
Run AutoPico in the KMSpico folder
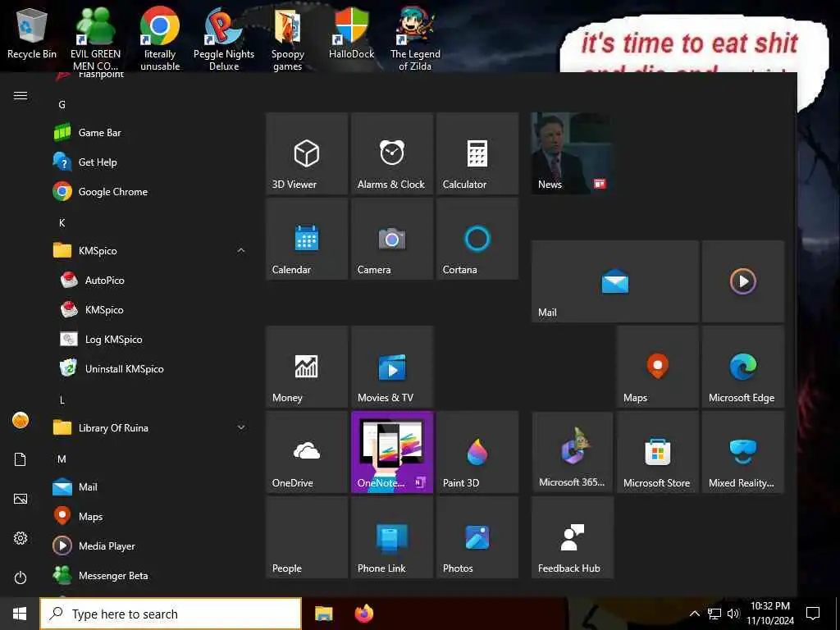tap(150, 280)
